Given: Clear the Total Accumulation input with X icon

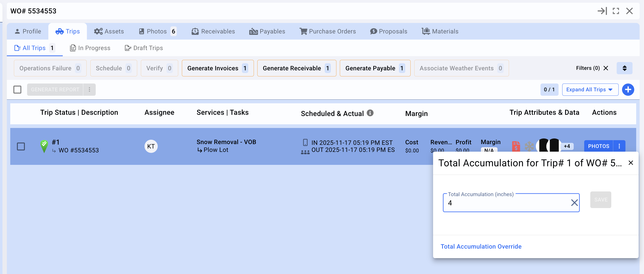Looking at the screenshot, I should click(x=574, y=202).
